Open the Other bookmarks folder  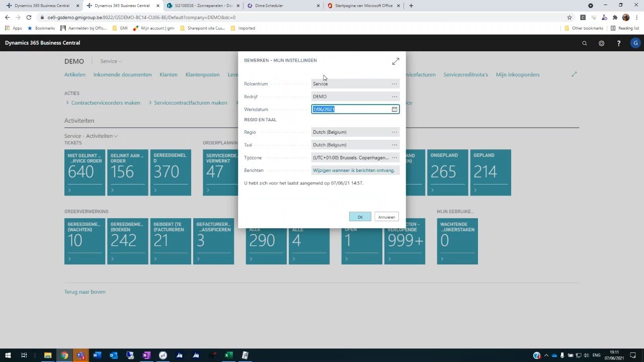tap(584, 28)
